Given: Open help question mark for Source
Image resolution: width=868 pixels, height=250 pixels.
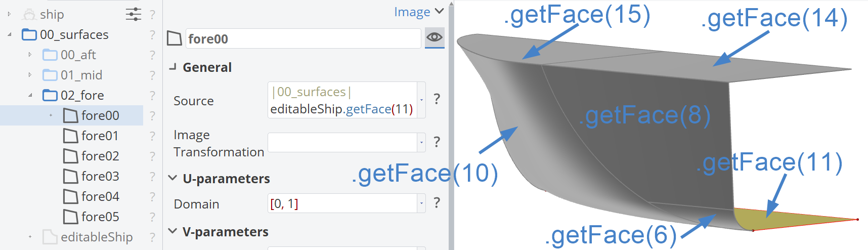Looking at the screenshot, I should (437, 99).
